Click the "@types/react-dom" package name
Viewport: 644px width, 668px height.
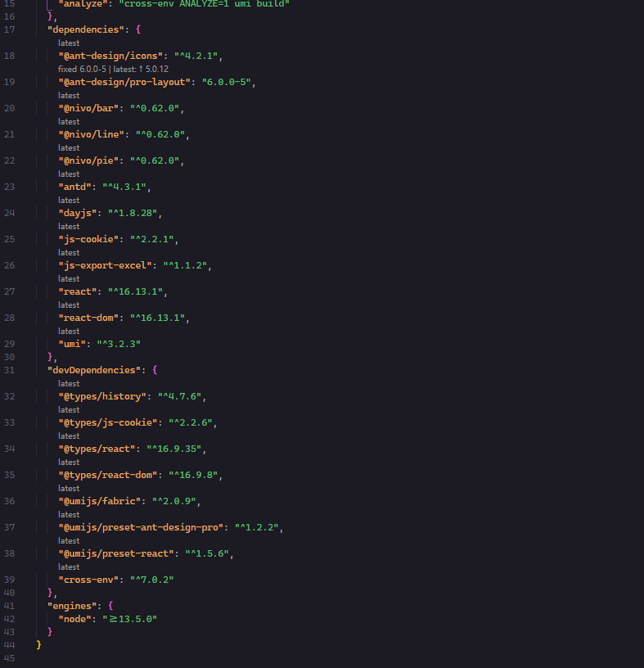[x=108, y=475]
